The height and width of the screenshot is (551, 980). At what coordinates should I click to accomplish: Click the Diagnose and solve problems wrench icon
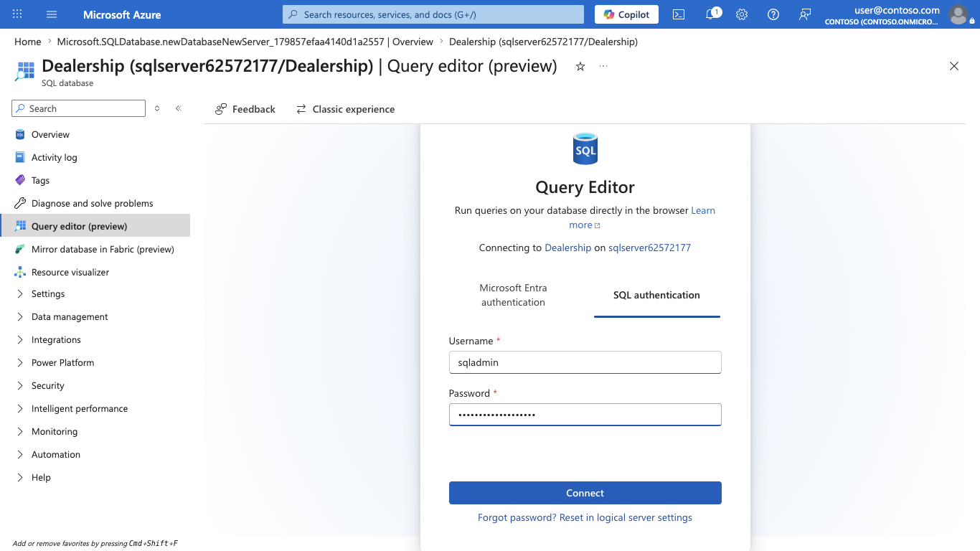[20, 203]
